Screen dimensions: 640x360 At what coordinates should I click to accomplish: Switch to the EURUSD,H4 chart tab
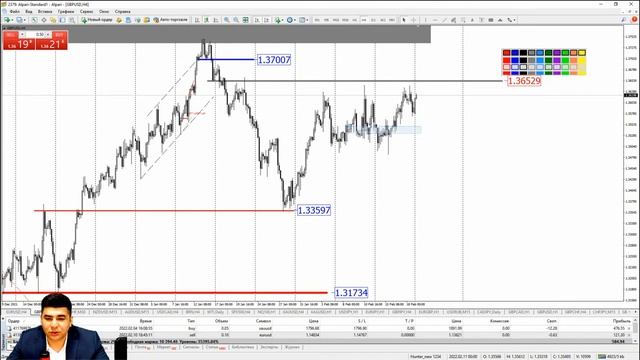coord(16,312)
